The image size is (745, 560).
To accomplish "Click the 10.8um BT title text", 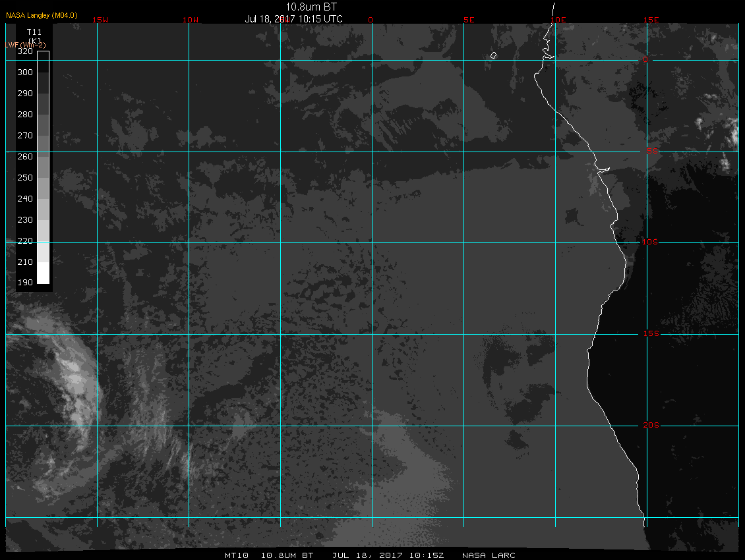I will [311, 7].
